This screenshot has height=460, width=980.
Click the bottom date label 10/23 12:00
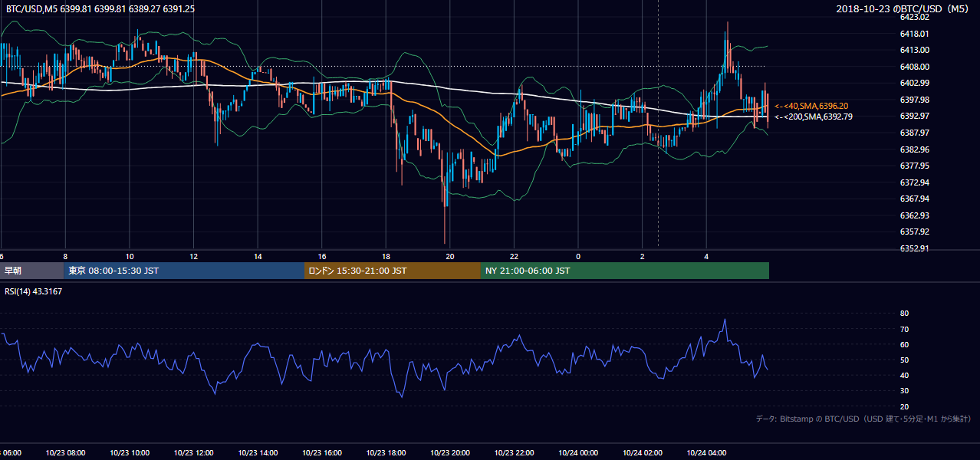coord(194,453)
